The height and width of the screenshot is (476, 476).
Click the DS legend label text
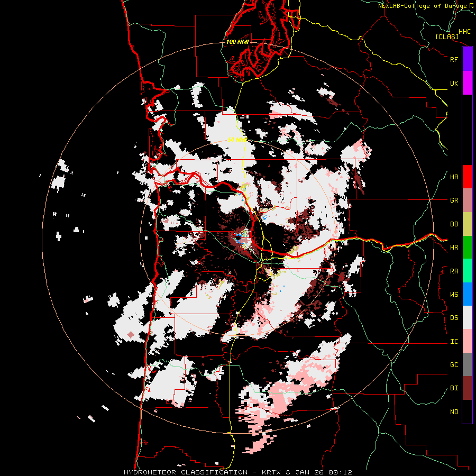(x=454, y=318)
